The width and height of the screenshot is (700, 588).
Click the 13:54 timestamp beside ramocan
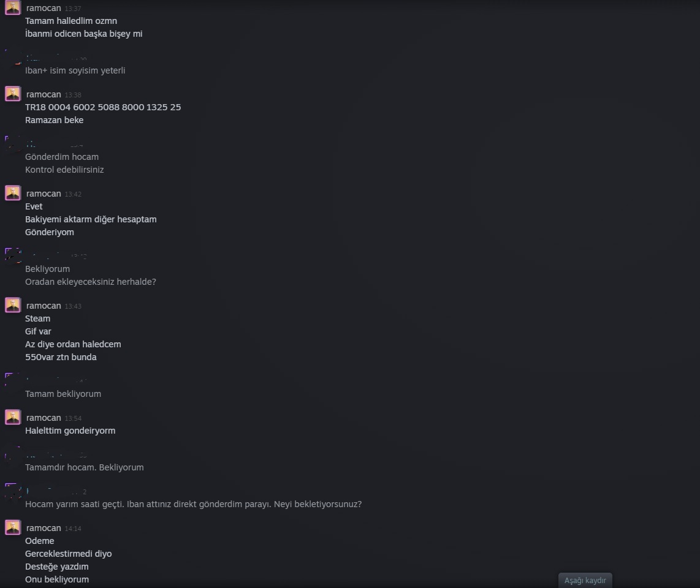(73, 418)
